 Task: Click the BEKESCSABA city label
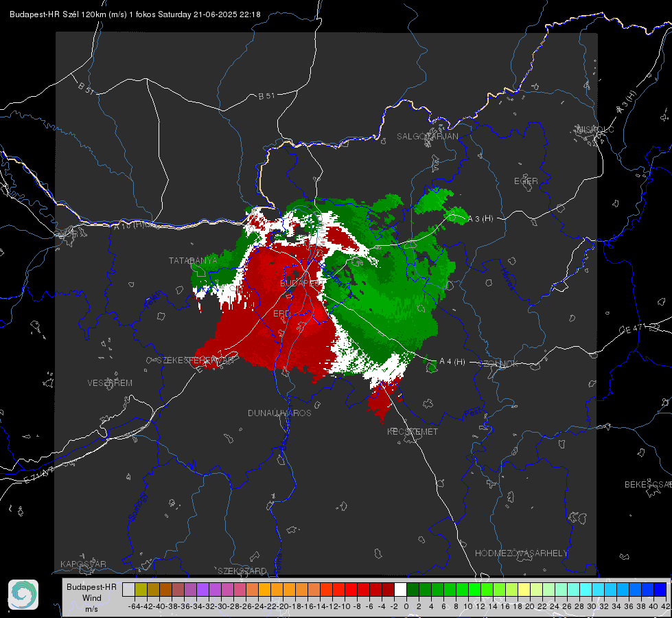click(648, 485)
